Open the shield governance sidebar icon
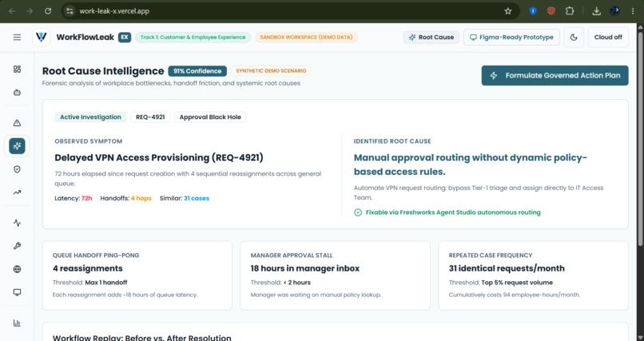 (17, 169)
